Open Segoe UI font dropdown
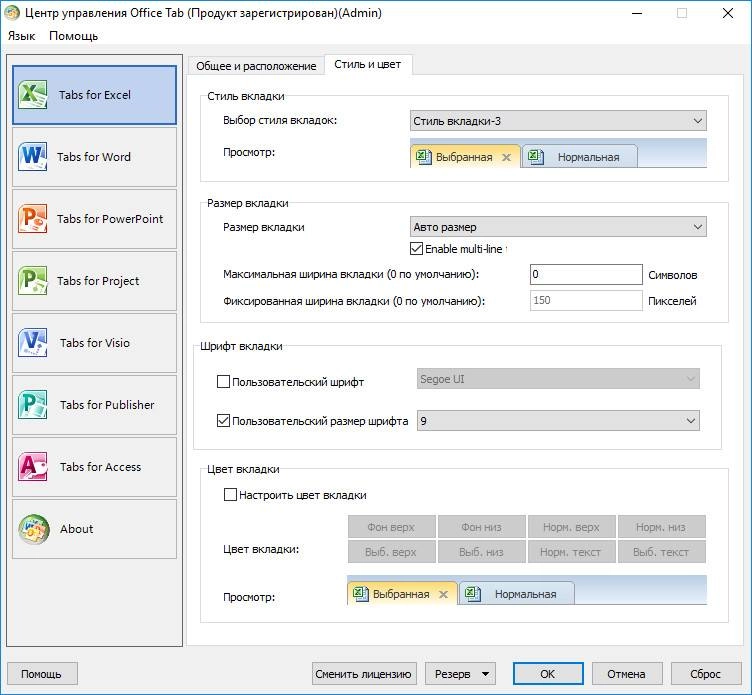Screen dimensions: 752x695 [558, 379]
